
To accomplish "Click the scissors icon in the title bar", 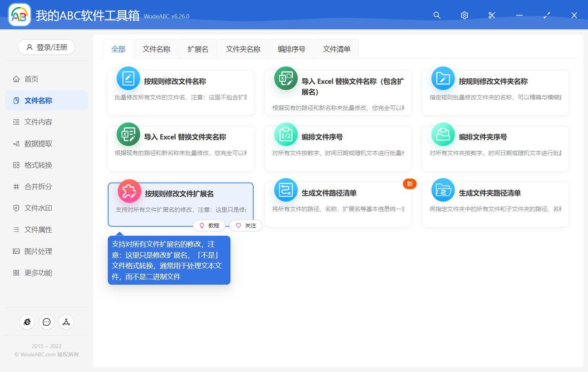I will pyautogui.click(x=492, y=15).
